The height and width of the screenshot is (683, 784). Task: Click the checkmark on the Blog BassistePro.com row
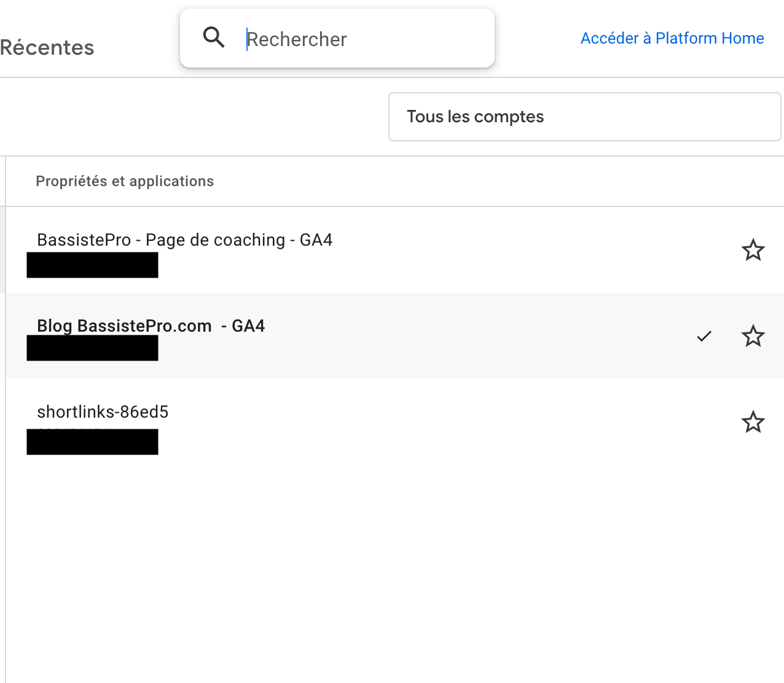coord(704,336)
